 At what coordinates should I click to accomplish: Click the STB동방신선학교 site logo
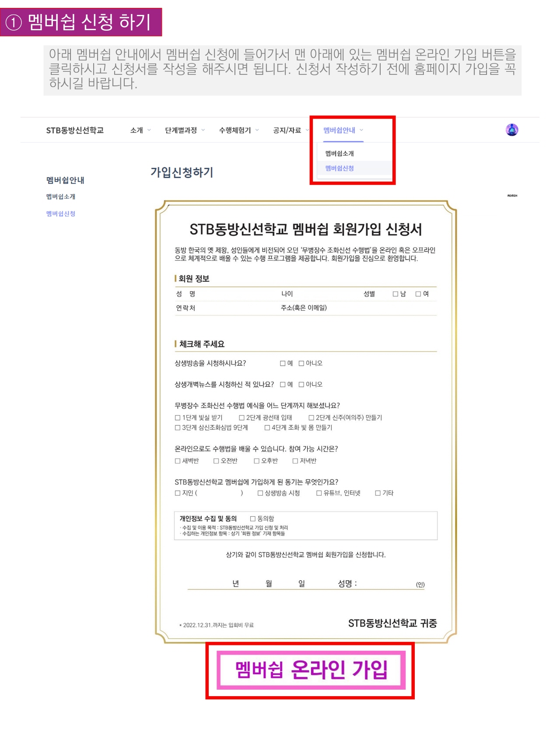click(75, 130)
